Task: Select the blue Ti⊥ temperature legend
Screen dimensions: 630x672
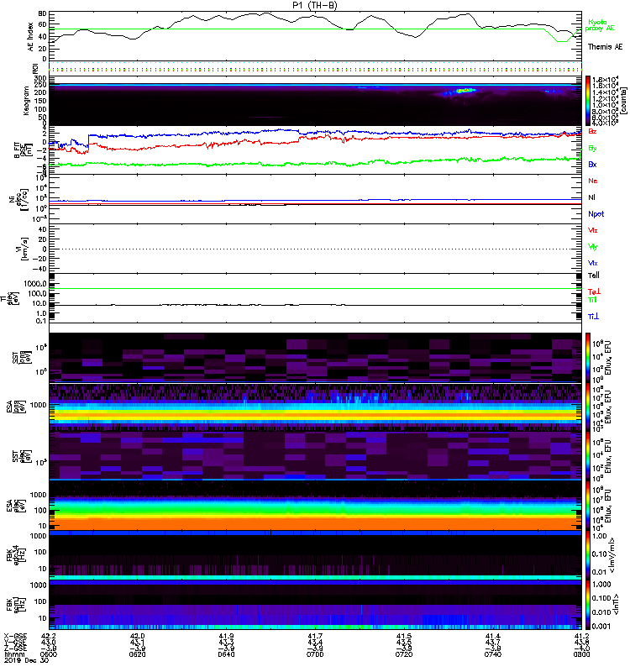Action: click(x=593, y=317)
